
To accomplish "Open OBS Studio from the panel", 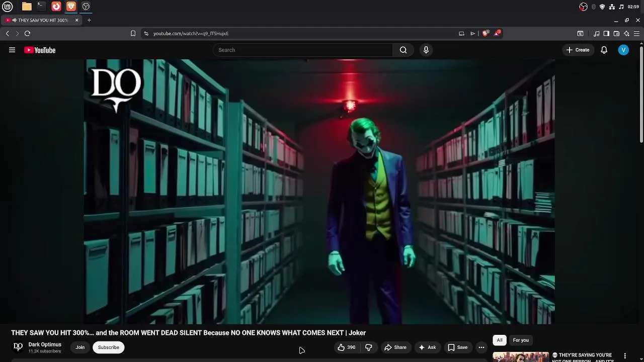I will click(86, 7).
